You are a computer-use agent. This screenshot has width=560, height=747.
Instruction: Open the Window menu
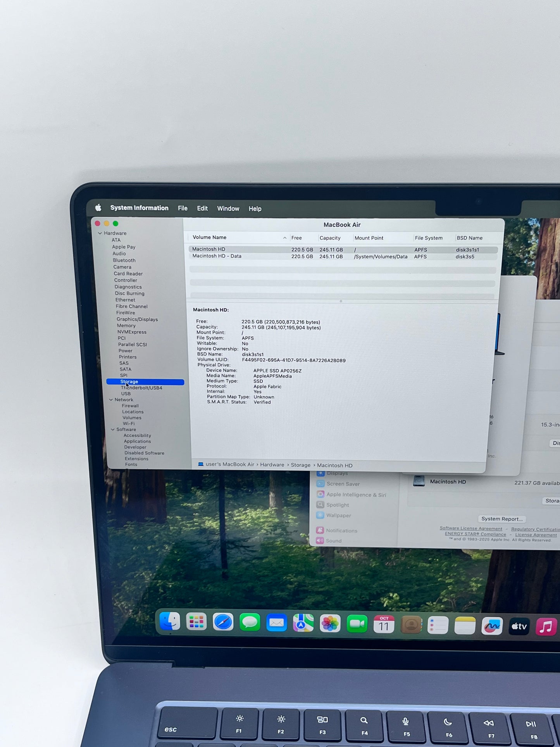[x=228, y=209]
